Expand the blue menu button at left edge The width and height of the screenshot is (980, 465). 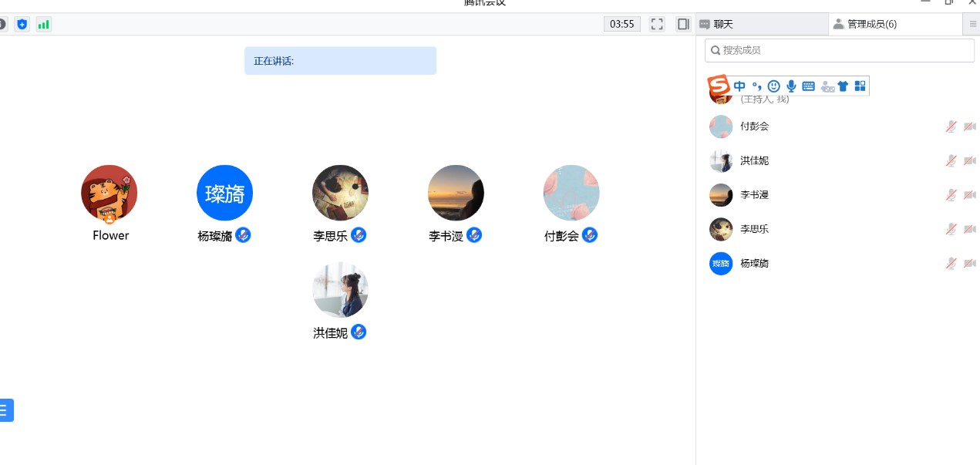click(x=6, y=410)
